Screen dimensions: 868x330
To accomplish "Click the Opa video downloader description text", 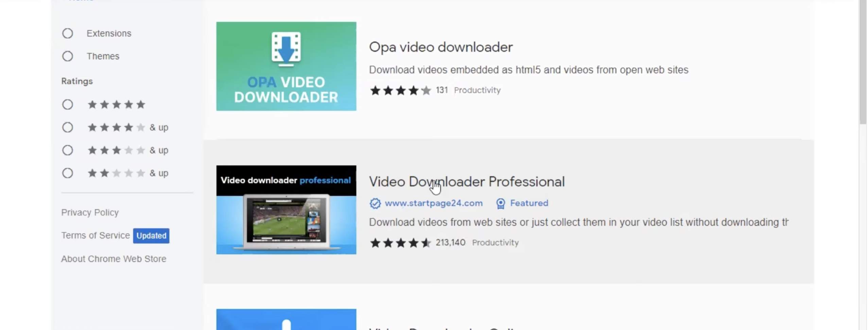I will pyautogui.click(x=528, y=70).
